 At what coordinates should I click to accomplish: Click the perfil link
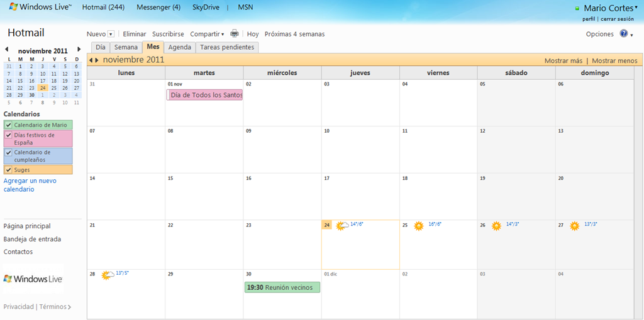[x=589, y=19]
